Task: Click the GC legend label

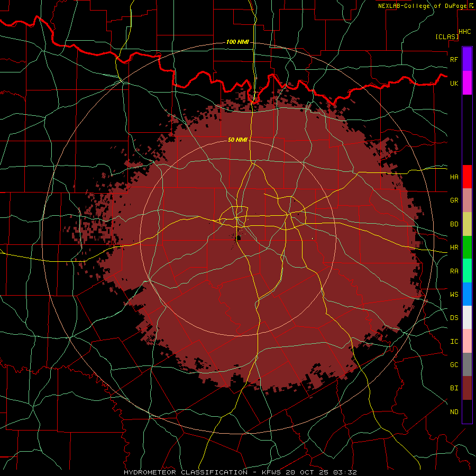Action: pos(454,365)
